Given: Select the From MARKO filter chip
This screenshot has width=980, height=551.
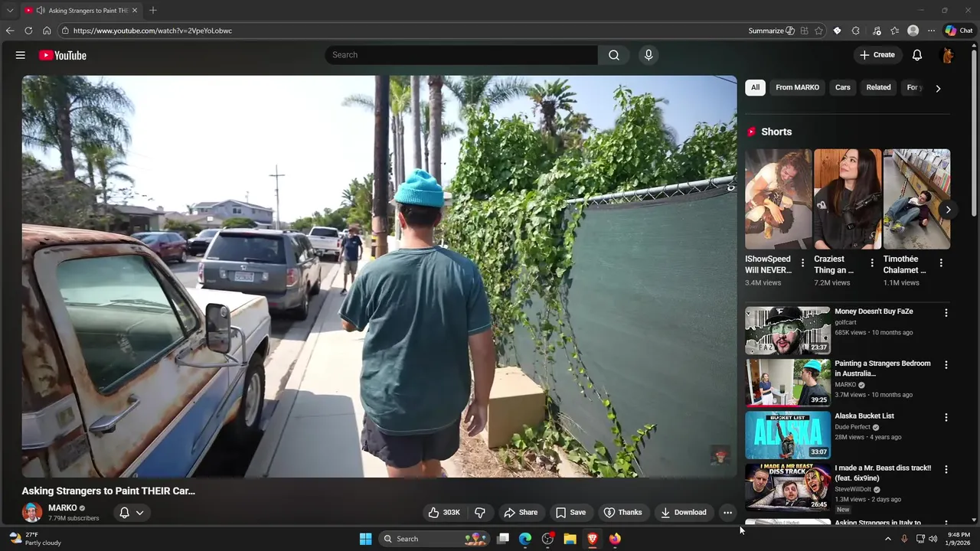Looking at the screenshot, I should [x=797, y=87].
